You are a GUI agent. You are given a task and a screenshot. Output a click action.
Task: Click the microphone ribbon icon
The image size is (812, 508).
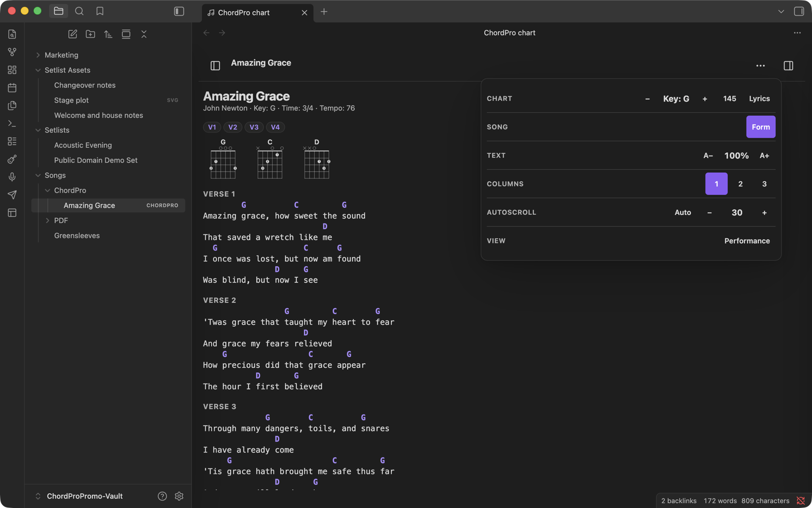click(12, 177)
